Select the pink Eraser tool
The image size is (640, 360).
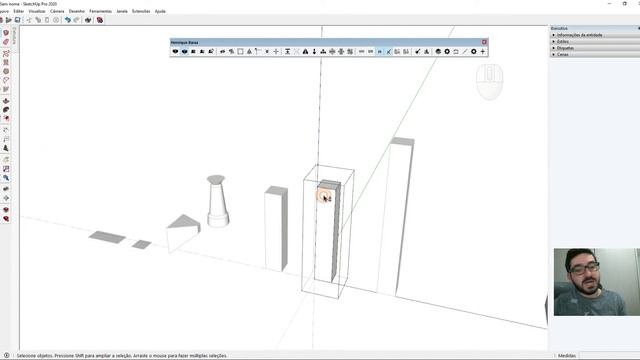pyautogui.click(x=6, y=42)
